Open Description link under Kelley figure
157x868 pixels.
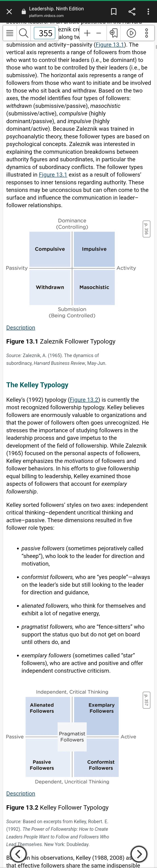point(21,794)
